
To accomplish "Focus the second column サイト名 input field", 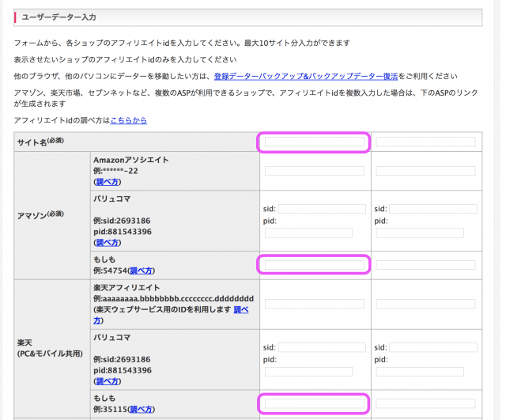I will coord(425,142).
